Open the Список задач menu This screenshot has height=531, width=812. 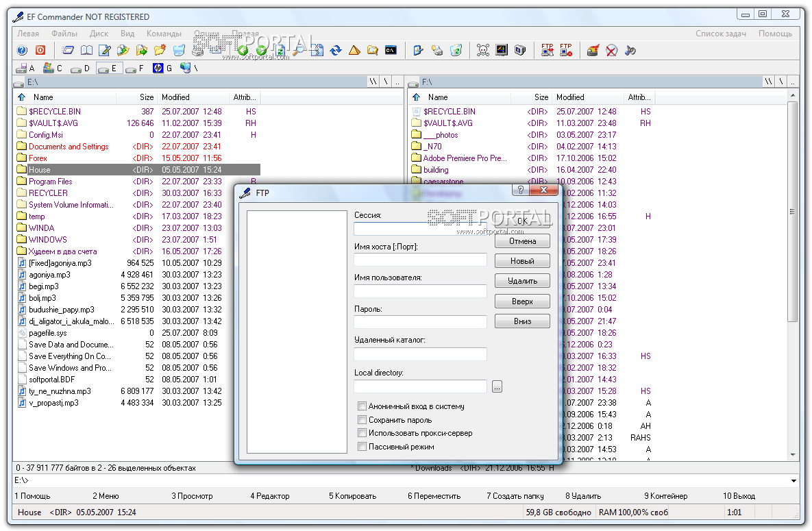point(720,33)
